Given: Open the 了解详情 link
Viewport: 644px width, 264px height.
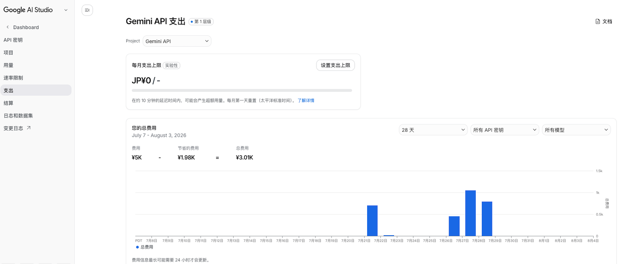Looking at the screenshot, I should coord(306,100).
